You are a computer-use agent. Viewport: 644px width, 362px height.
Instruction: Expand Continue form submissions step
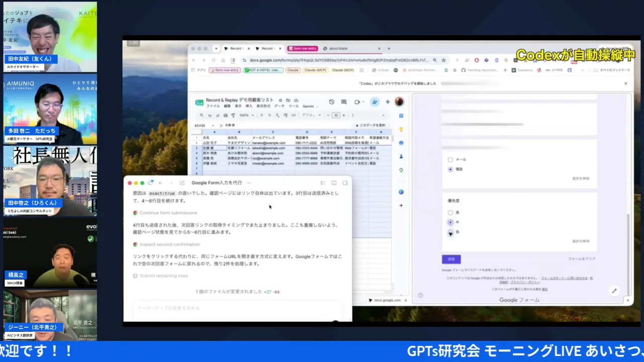(169, 213)
